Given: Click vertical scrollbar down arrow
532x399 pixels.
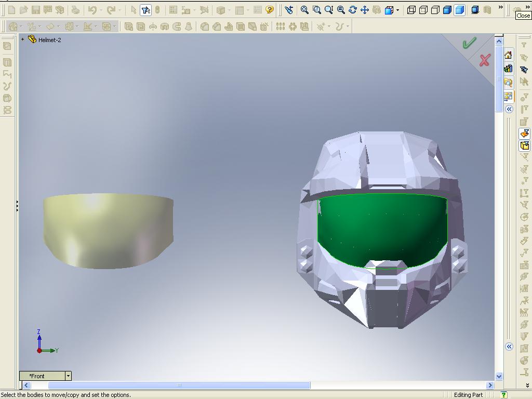Looking at the screenshot, I should (x=499, y=376).
